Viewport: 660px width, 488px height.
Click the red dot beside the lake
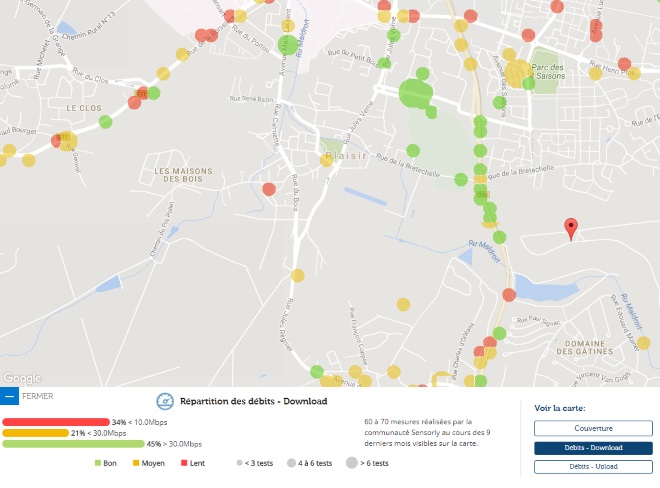click(x=509, y=295)
